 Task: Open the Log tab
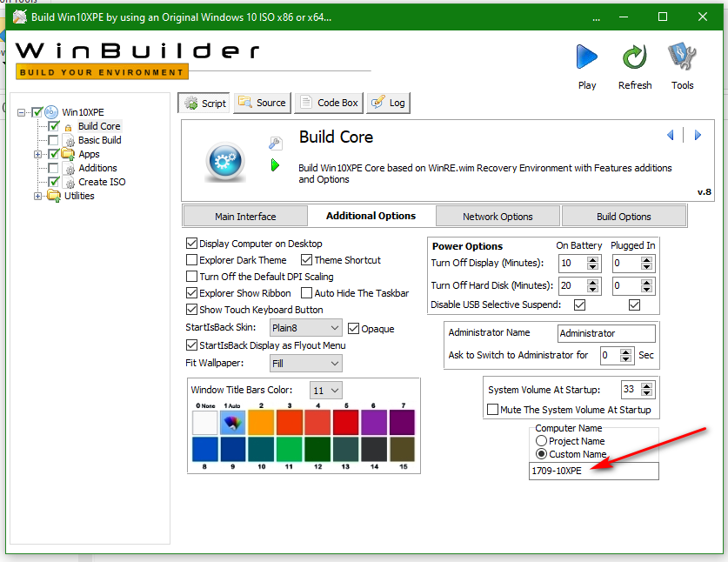(x=388, y=103)
